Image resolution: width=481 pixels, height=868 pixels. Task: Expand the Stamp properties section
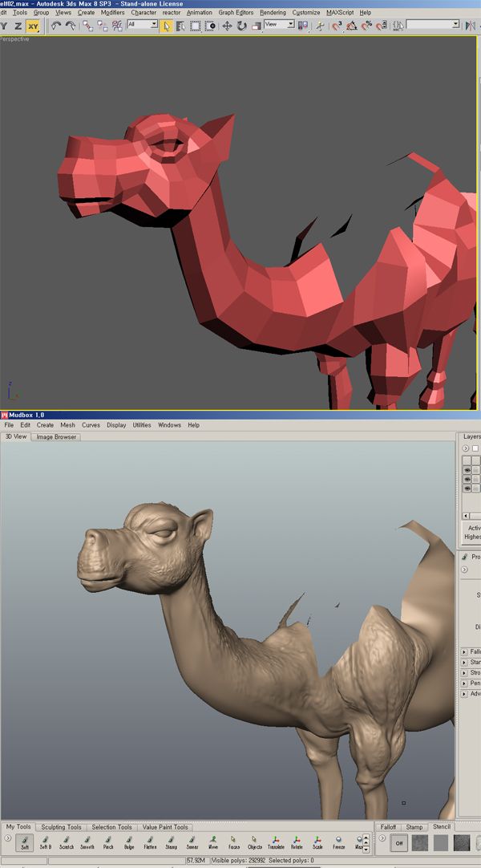click(464, 662)
